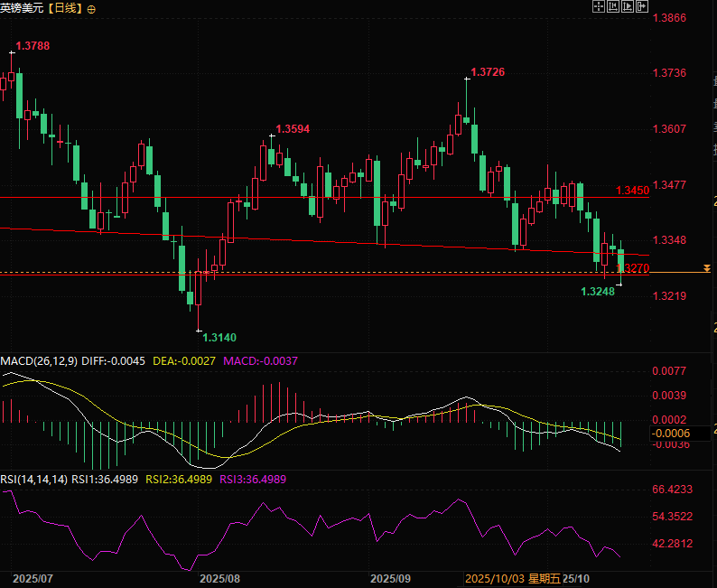The height and width of the screenshot is (588, 717).
Task: Click the 1.3788 high price marker
Action: pyautogui.click(x=33, y=45)
